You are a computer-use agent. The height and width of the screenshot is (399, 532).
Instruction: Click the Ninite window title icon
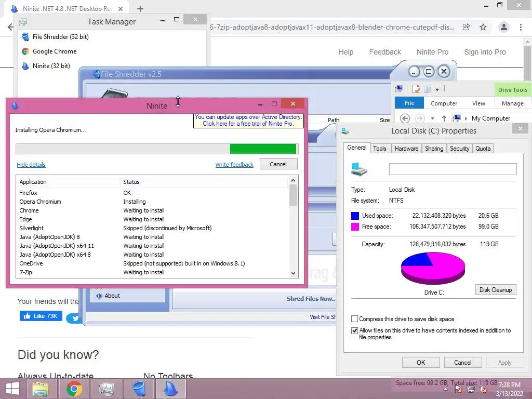(15, 105)
